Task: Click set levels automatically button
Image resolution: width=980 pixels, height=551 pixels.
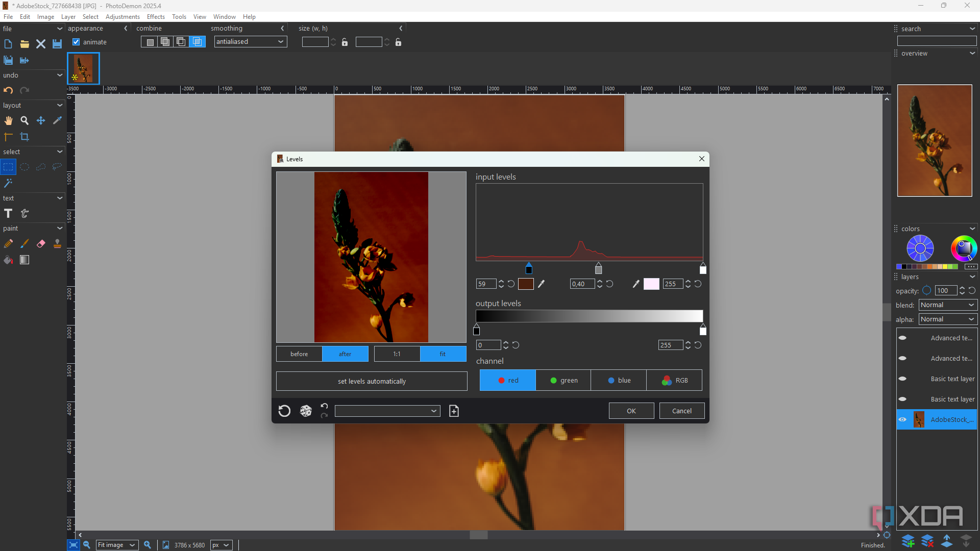Action: pos(372,381)
